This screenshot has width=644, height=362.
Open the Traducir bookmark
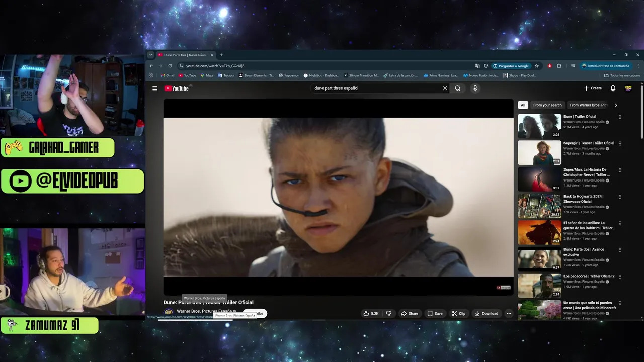[x=226, y=75]
